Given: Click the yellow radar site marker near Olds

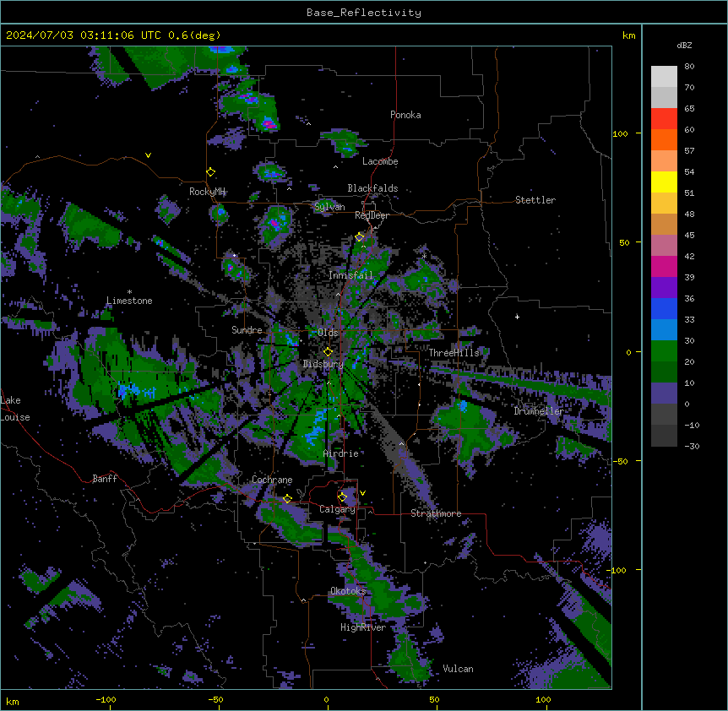Looking at the screenshot, I should pos(328,352).
